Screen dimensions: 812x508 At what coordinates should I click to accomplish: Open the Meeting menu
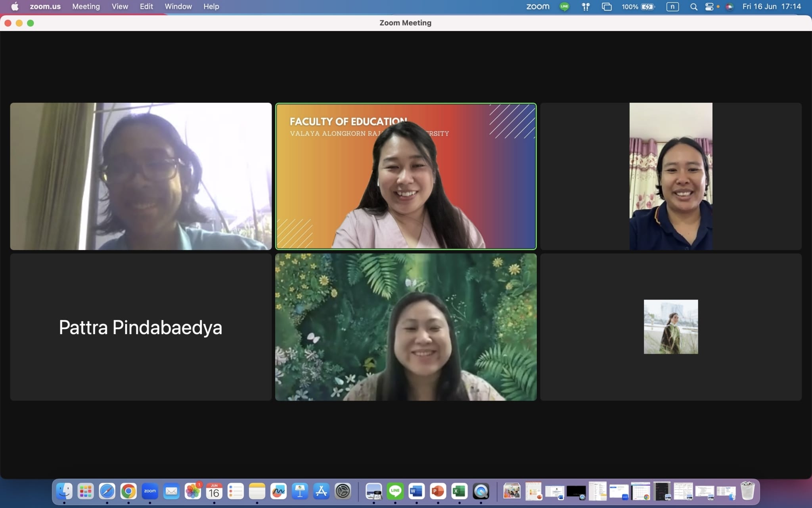click(86, 6)
